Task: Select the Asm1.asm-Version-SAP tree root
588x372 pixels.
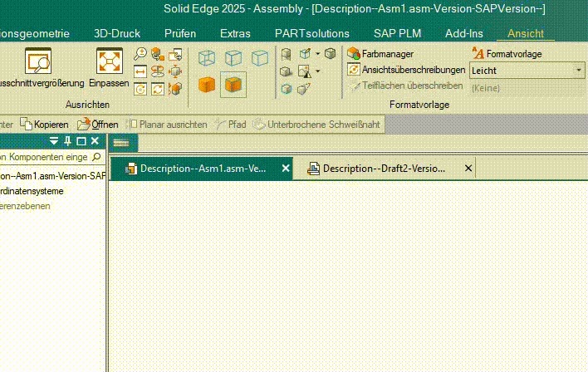Action: click(53, 176)
